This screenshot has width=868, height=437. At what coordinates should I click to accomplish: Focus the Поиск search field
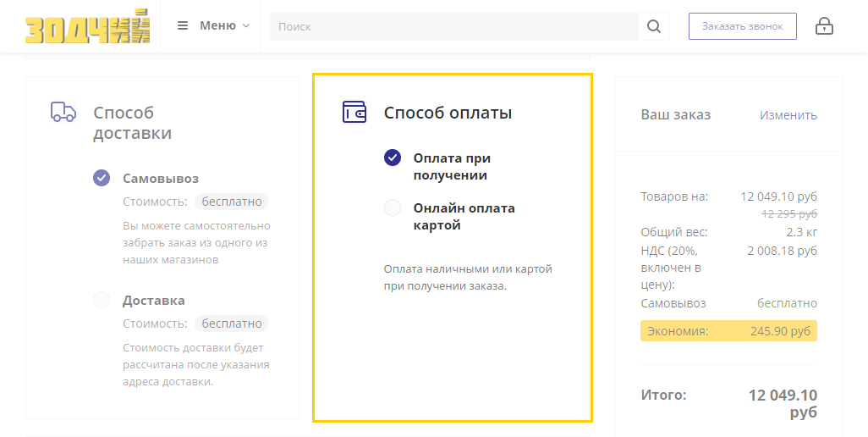coord(453,26)
